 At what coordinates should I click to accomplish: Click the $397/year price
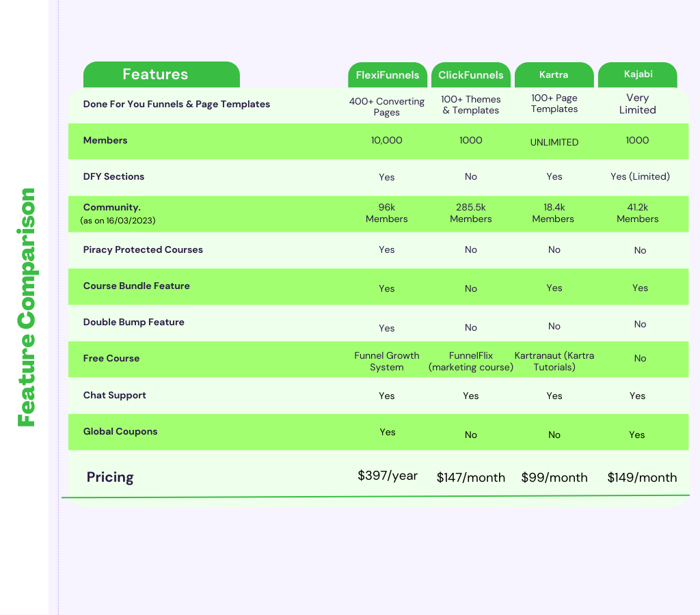388,476
